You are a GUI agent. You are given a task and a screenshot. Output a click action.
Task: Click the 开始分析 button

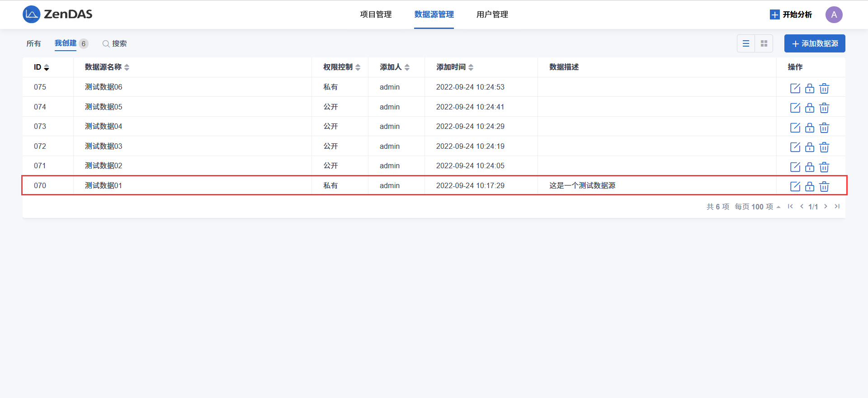[x=791, y=14]
